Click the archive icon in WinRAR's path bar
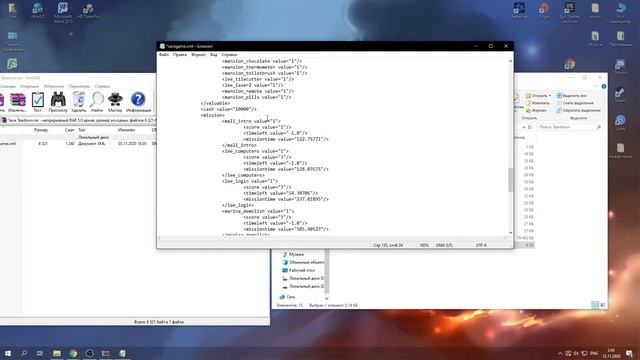Image resolution: width=640 pixels, height=360 pixels. [x=4, y=120]
